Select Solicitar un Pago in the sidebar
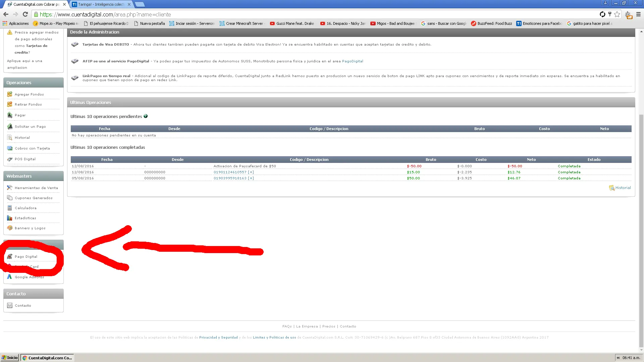The image size is (644, 362). pos(30,127)
